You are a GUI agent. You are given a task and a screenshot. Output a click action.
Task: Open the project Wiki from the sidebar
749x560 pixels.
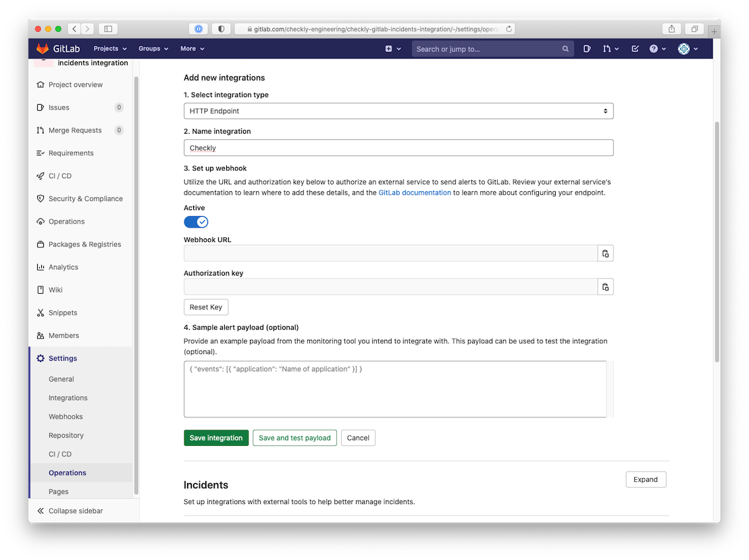click(55, 289)
